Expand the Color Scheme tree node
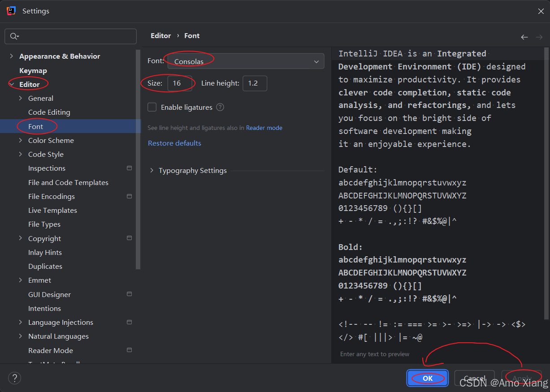Image resolution: width=550 pixels, height=392 pixels. click(21, 140)
